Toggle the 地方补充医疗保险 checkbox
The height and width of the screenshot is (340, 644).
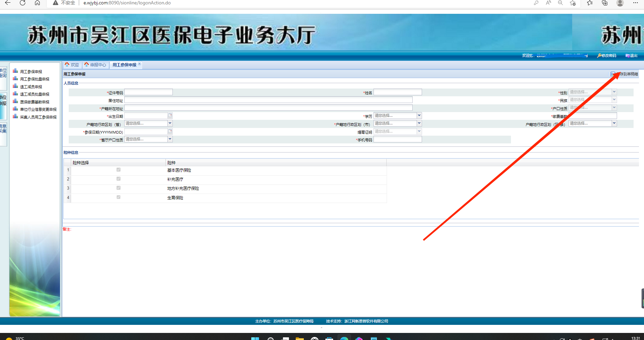(x=119, y=188)
